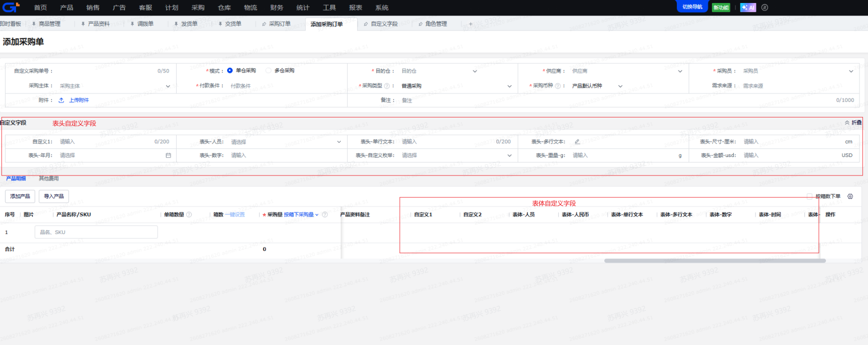Click the upload attachment icon

[x=61, y=100]
